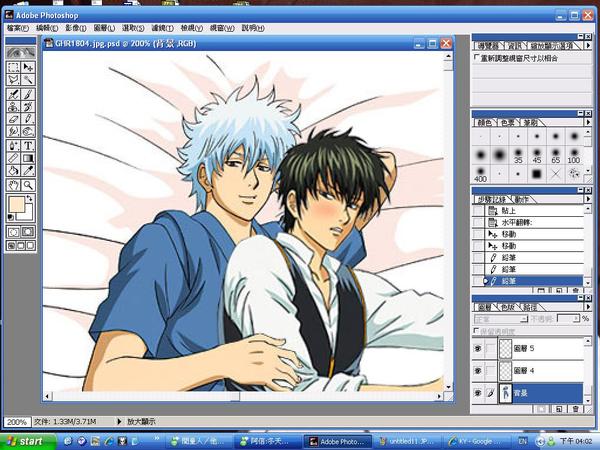Select the Pen tool
The width and height of the screenshot is (600, 450).
13,146
